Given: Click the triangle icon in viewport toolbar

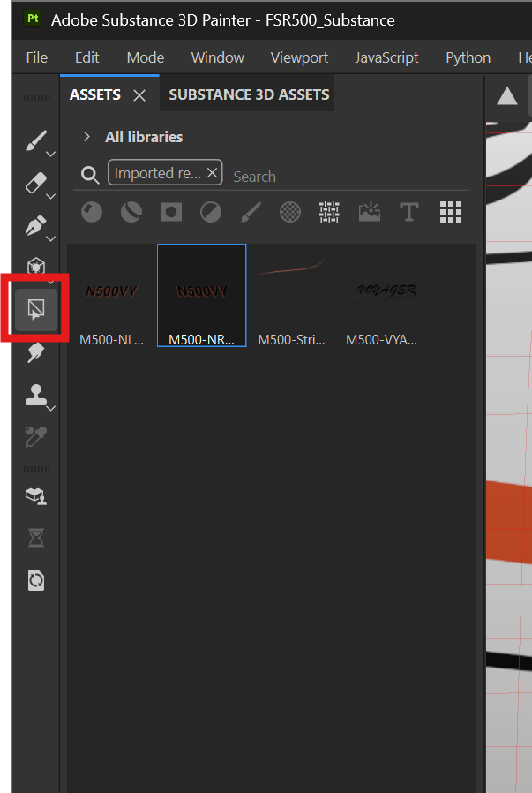Looking at the screenshot, I should coord(506,95).
